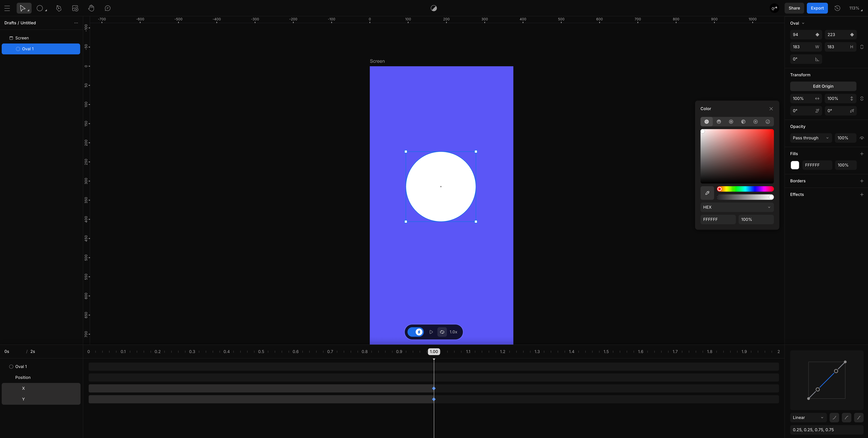Click the Drafts / Untitled project title
Image resolution: width=868 pixels, height=438 pixels.
(20, 23)
